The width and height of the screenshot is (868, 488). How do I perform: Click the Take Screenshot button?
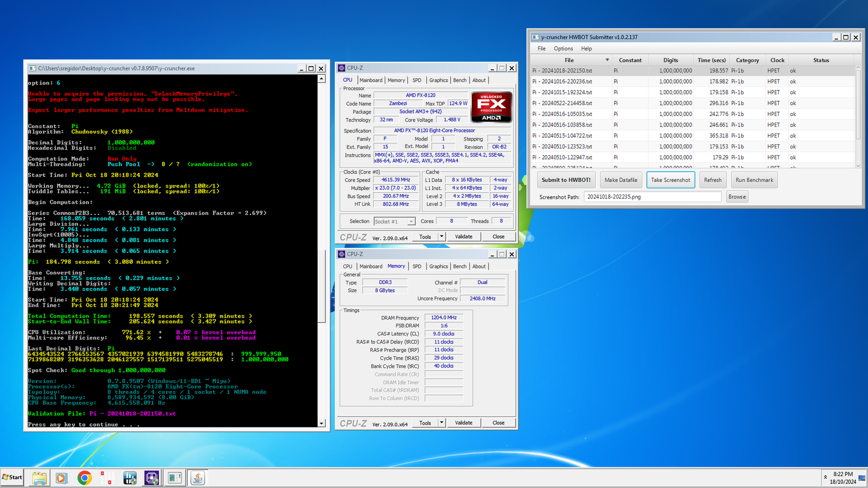point(670,180)
